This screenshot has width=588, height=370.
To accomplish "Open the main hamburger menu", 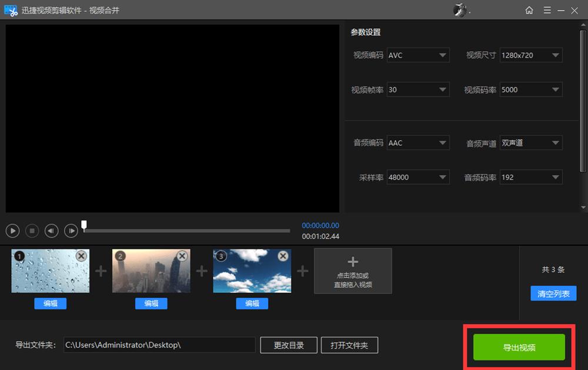I will (x=548, y=10).
